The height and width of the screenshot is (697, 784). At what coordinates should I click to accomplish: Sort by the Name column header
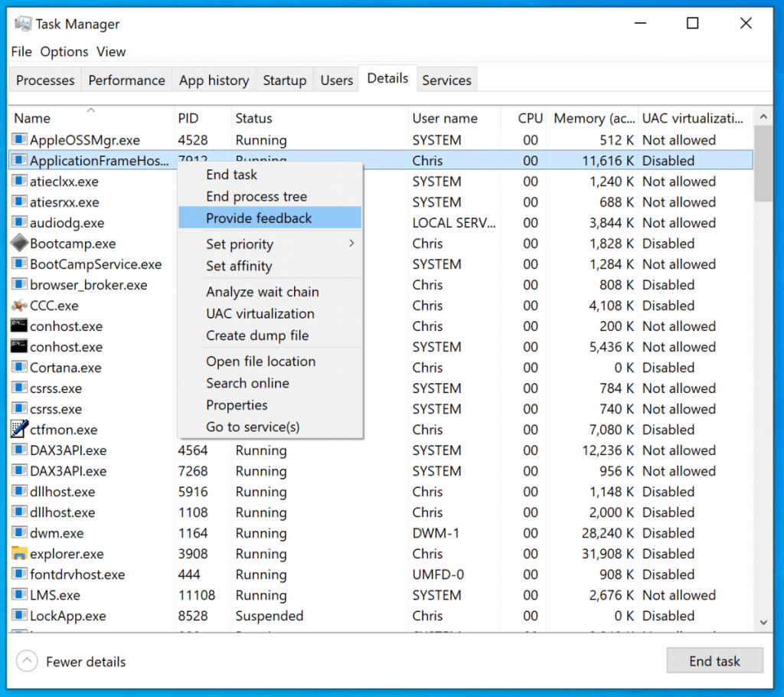(91, 118)
